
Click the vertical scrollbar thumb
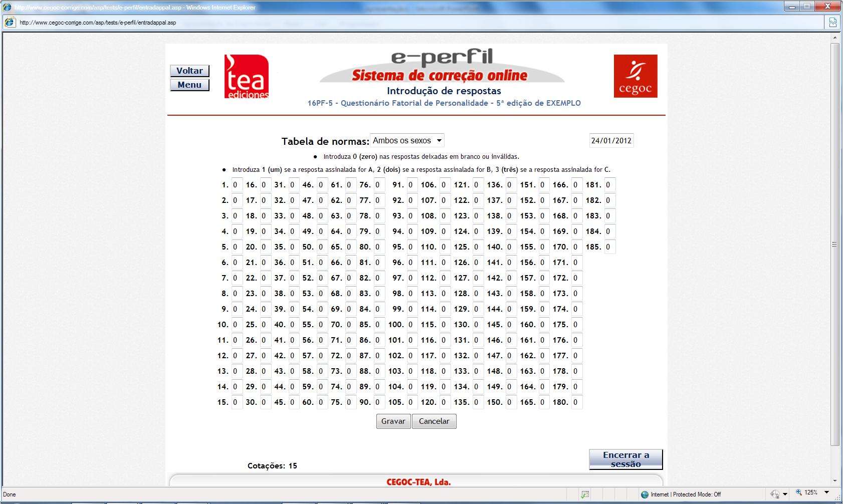(834, 244)
